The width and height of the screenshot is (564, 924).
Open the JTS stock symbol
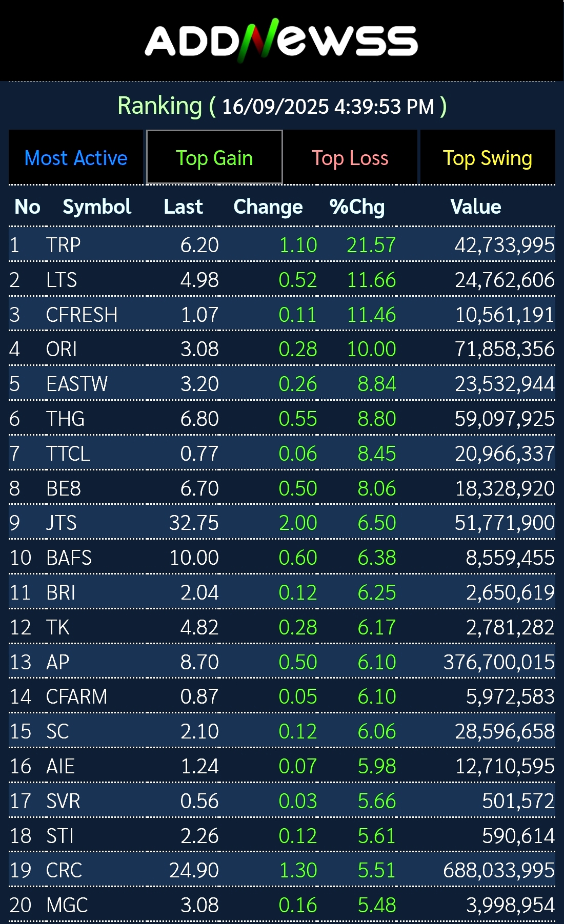pos(62,523)
